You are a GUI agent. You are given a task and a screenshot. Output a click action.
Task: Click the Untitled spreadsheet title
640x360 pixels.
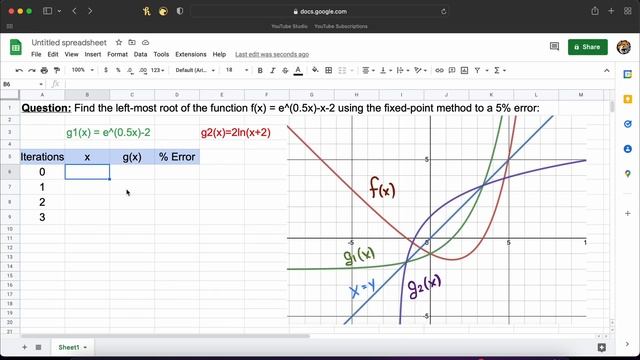tap(69, 42)
